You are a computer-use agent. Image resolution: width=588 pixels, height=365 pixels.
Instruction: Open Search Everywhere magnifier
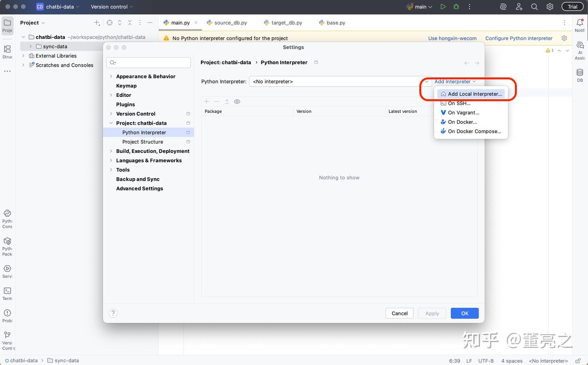pyautogui.click(x=535, y=7)
